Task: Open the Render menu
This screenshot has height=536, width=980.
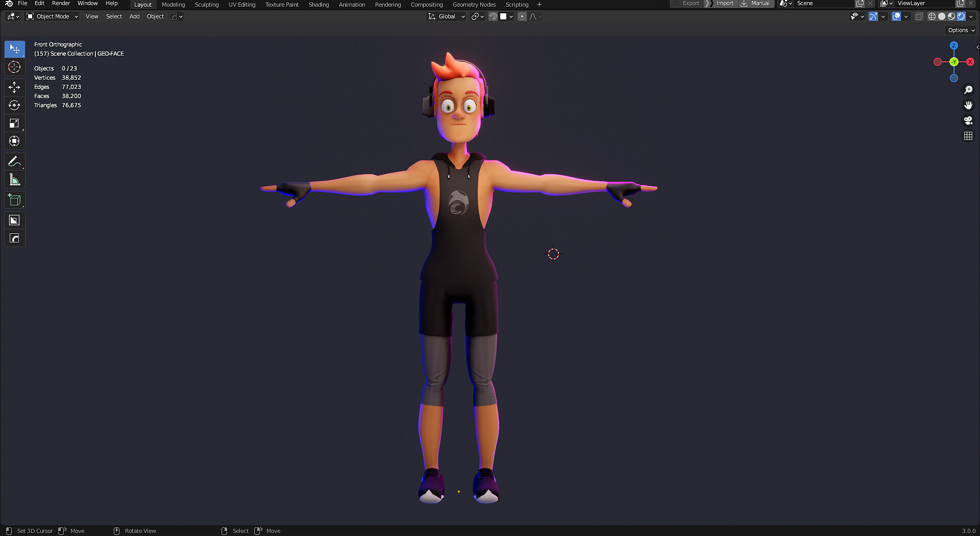Action: tap(61, 3)
